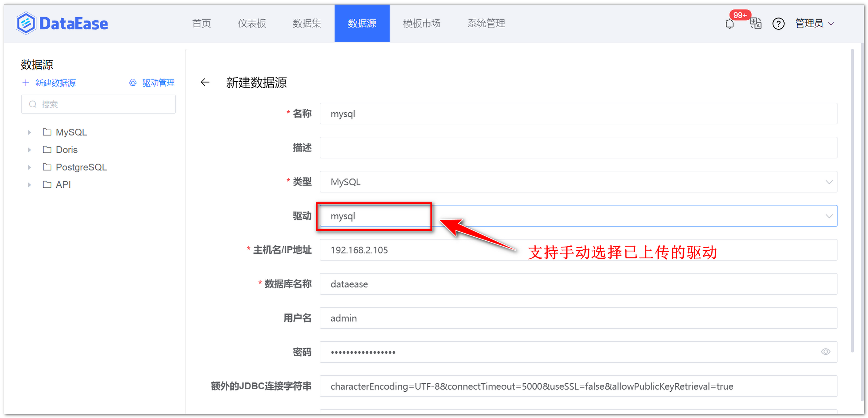Open the 驱动 dropdown showing mysql
This screenshot has width=868, height=418.
pos(829,216)
